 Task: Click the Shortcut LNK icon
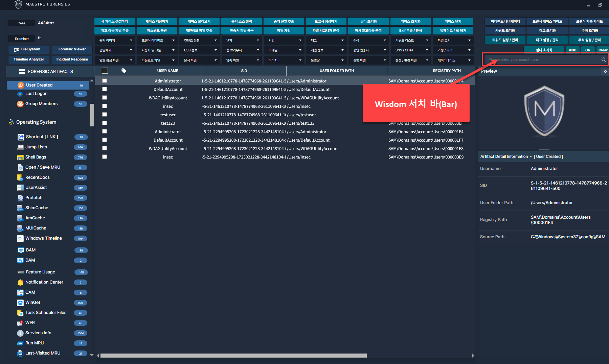tap(21, 137)
